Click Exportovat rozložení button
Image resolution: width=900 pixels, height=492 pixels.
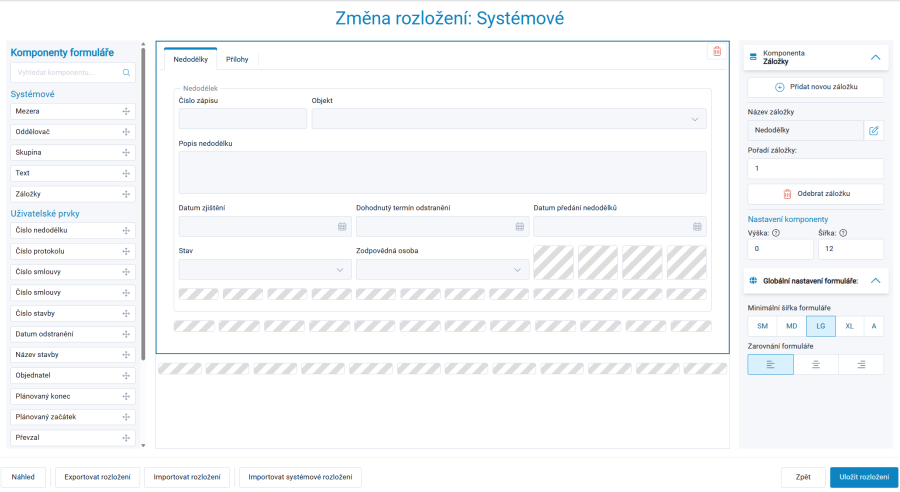[98, 477]
